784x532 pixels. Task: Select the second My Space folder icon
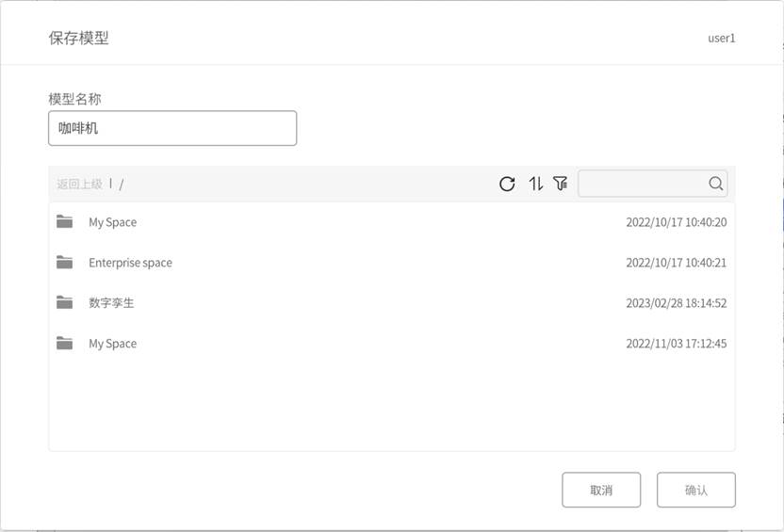coord(64,343)
